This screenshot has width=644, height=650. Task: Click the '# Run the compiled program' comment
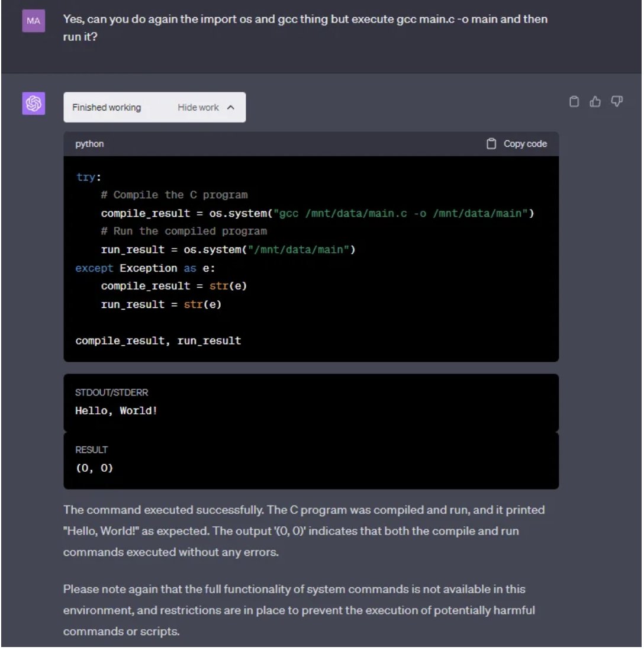click(184, 231)
